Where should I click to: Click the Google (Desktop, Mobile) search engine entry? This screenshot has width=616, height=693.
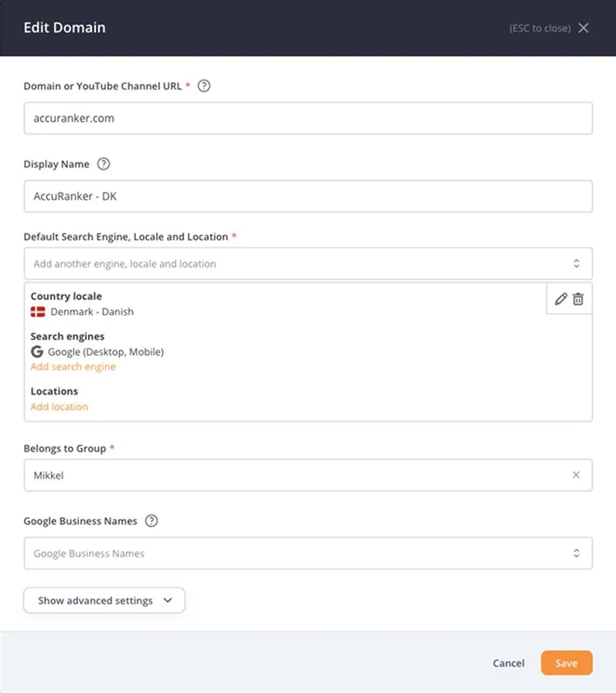pos(106,352)
